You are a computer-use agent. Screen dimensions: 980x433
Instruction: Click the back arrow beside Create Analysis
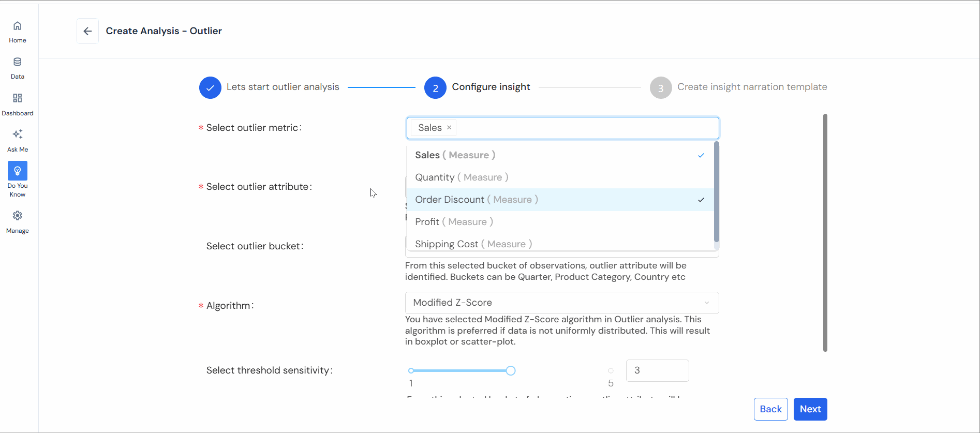(87, 31)
